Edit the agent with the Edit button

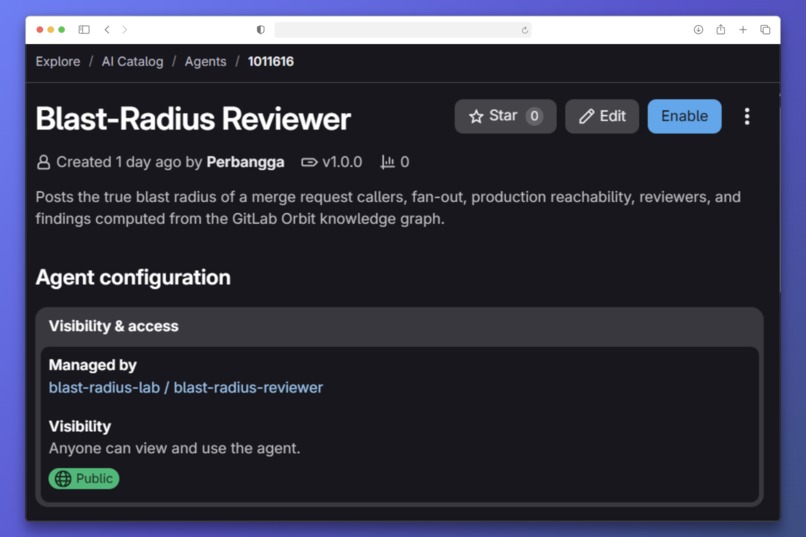(602, 116)
